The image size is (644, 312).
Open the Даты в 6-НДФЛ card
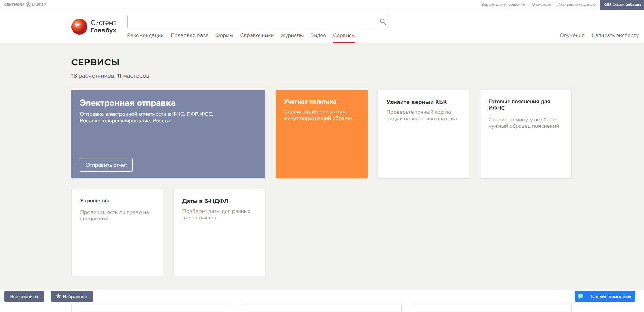click(219, 232)
